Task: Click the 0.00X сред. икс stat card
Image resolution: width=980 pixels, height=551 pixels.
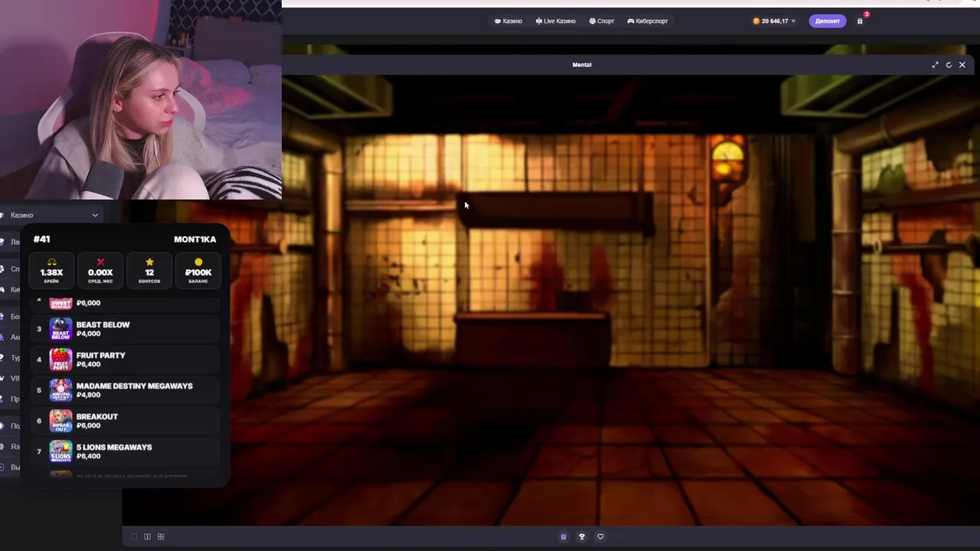Action: coord(100,271)
